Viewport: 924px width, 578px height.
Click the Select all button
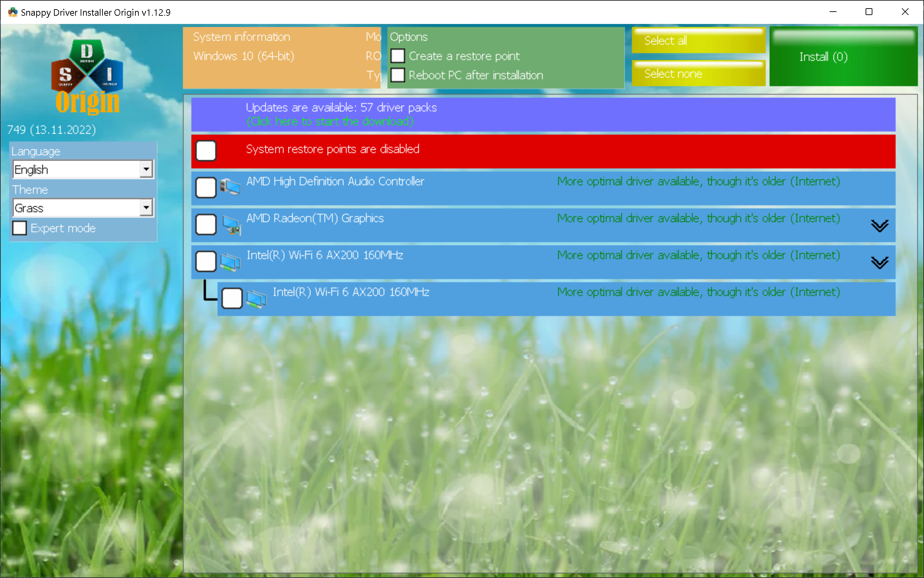(698, 40)
